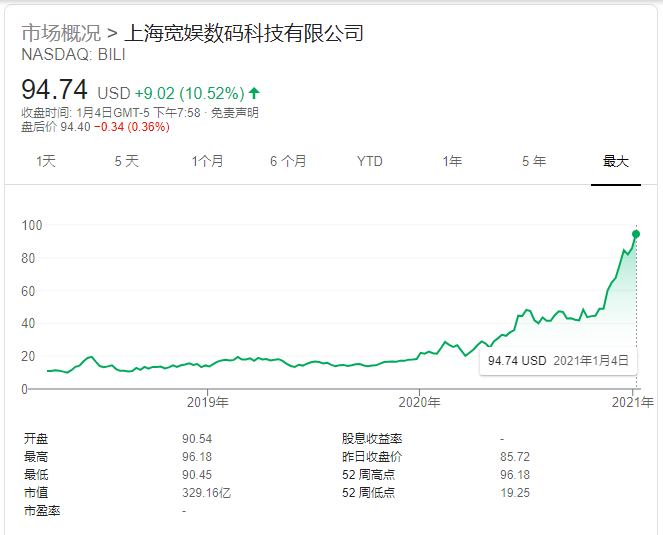Click the 市盈率 label
Image resolution: width=663 pixels, height=535 pixels.
[x=42, y=511]
